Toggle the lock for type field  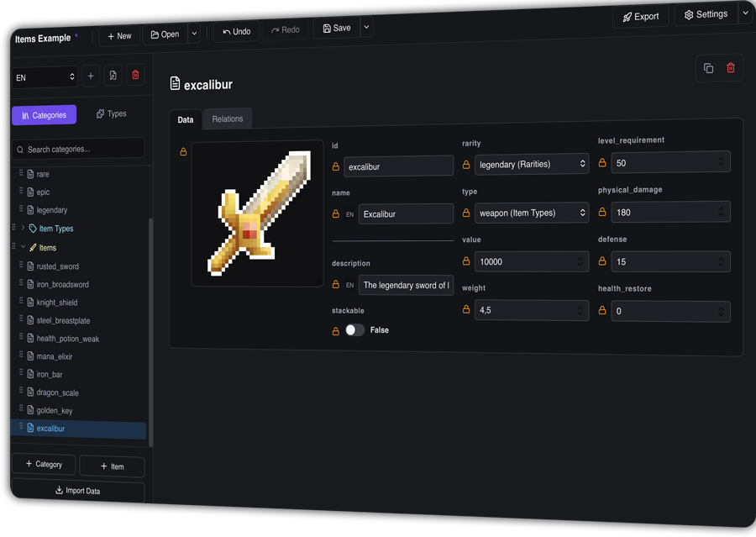point(465,213)
